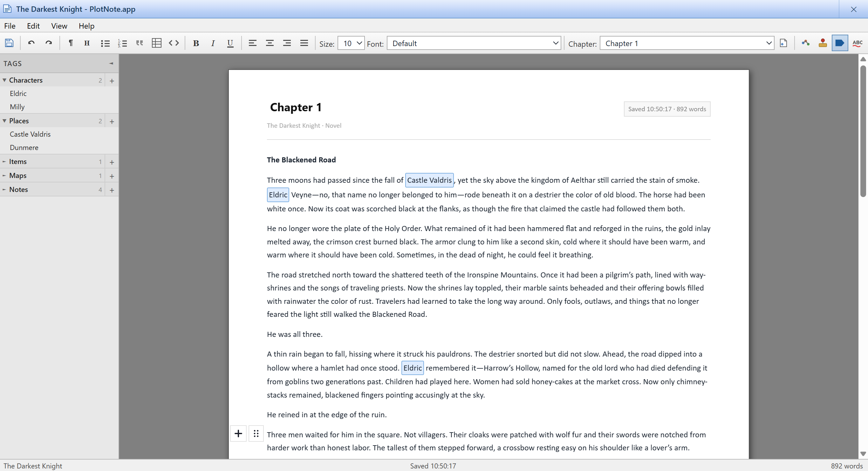868x471 pixels.
Task: Add a new Items tag
Action: coord(112,162)
